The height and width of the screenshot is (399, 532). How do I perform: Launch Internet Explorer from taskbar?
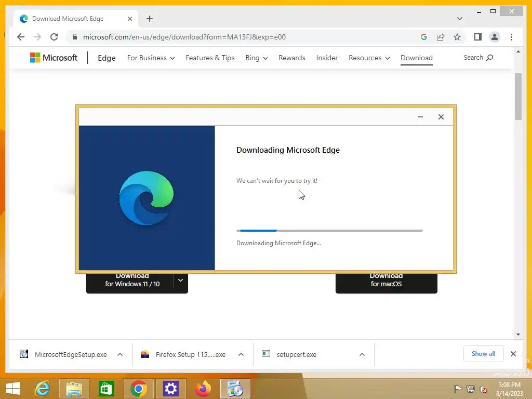(x=42, y=389)
